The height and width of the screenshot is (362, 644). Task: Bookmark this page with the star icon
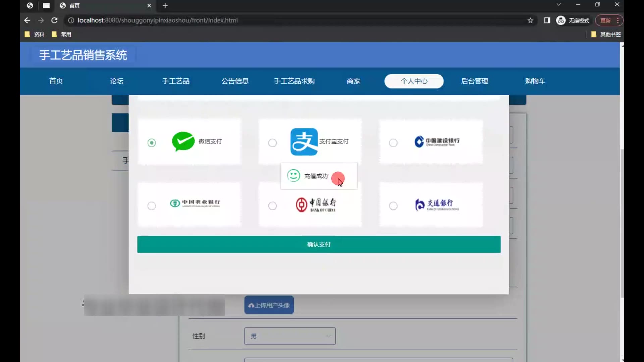[530, 20]
